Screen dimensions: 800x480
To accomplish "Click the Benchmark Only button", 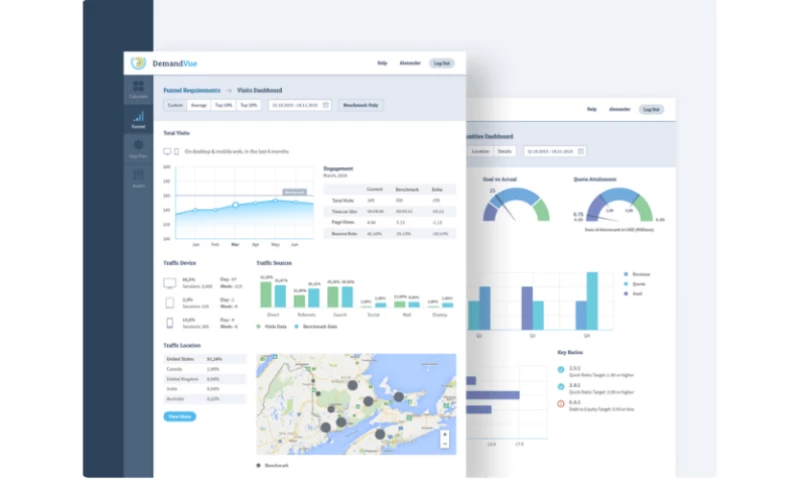I will 361,105.
